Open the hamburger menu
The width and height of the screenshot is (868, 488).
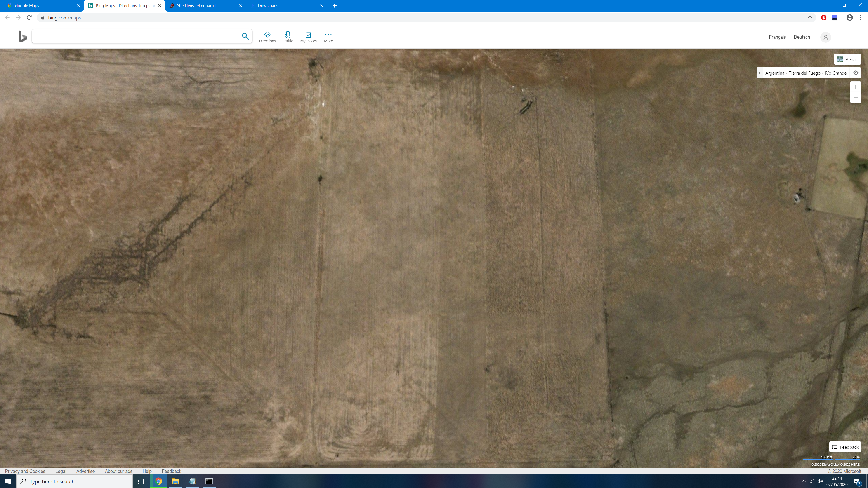842,37
